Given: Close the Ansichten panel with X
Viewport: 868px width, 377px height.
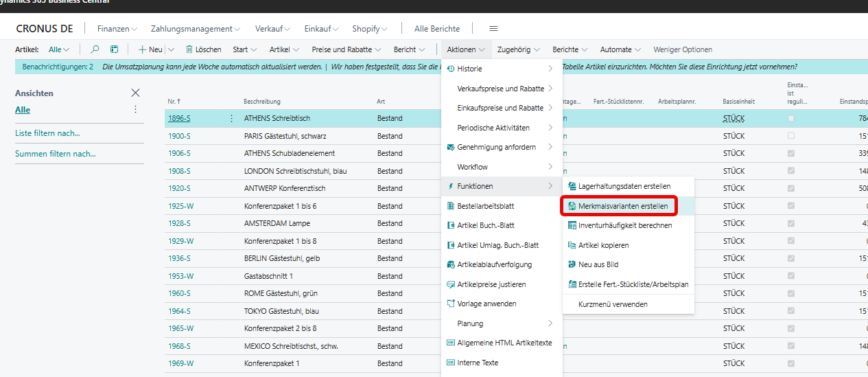Looking at the screenshot, I should 135,93.
